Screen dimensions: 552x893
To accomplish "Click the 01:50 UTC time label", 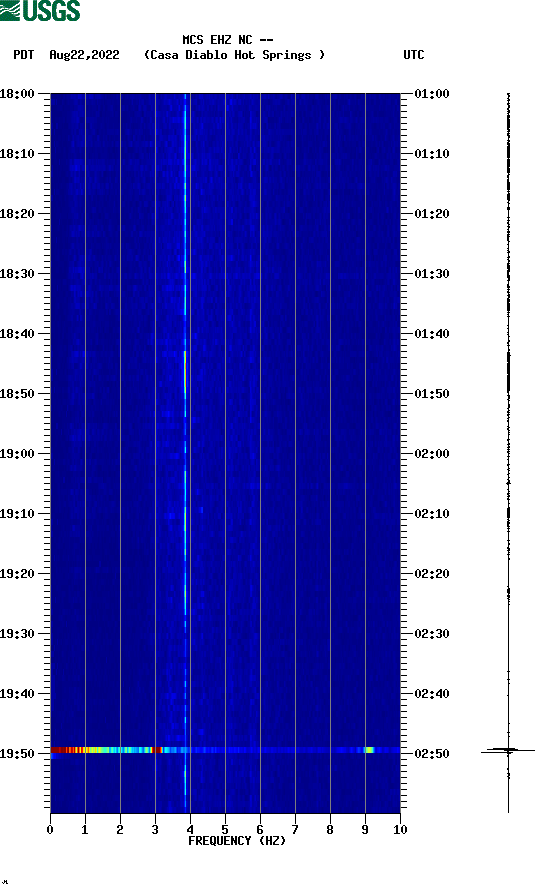I will pyautogui.click(x=432, y=394).
